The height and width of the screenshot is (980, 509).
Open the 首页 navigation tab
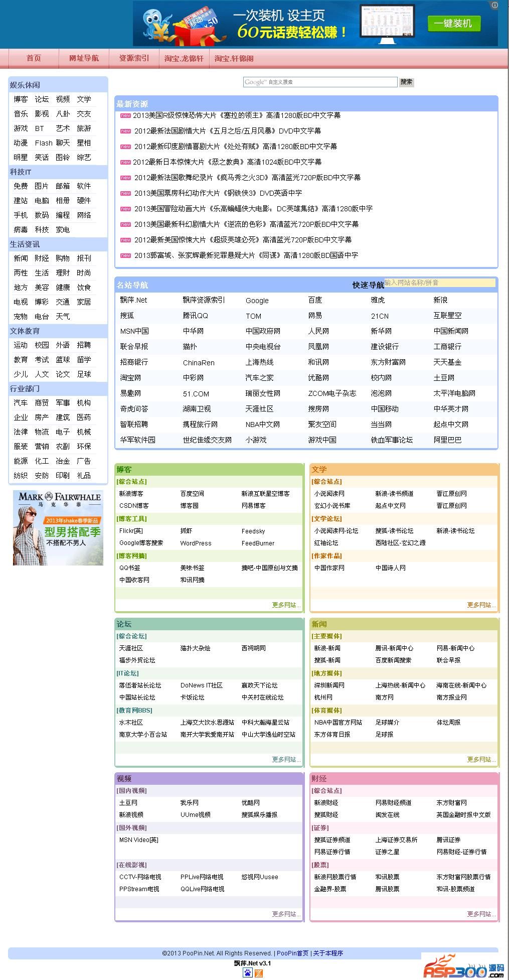point(34,58)
